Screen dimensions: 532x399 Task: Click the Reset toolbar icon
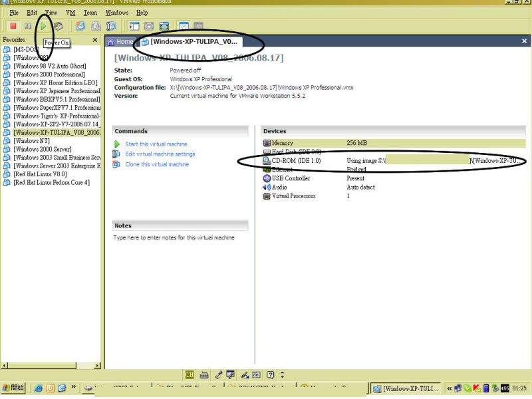[x=59, y=26]
